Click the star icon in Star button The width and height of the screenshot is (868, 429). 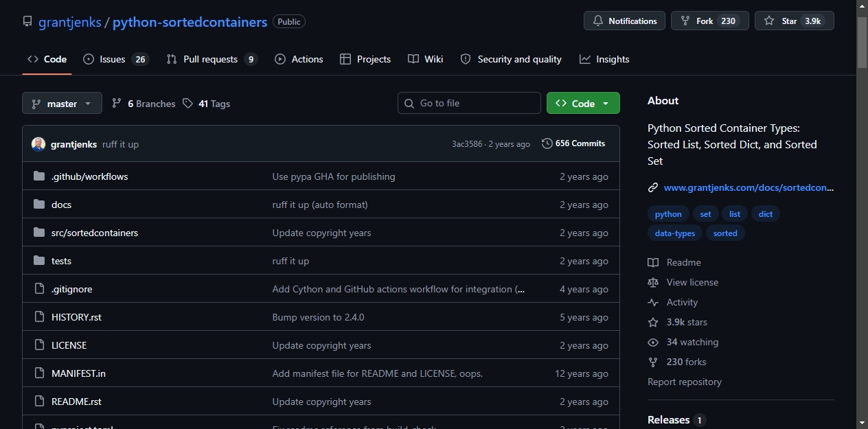(769, 21)
